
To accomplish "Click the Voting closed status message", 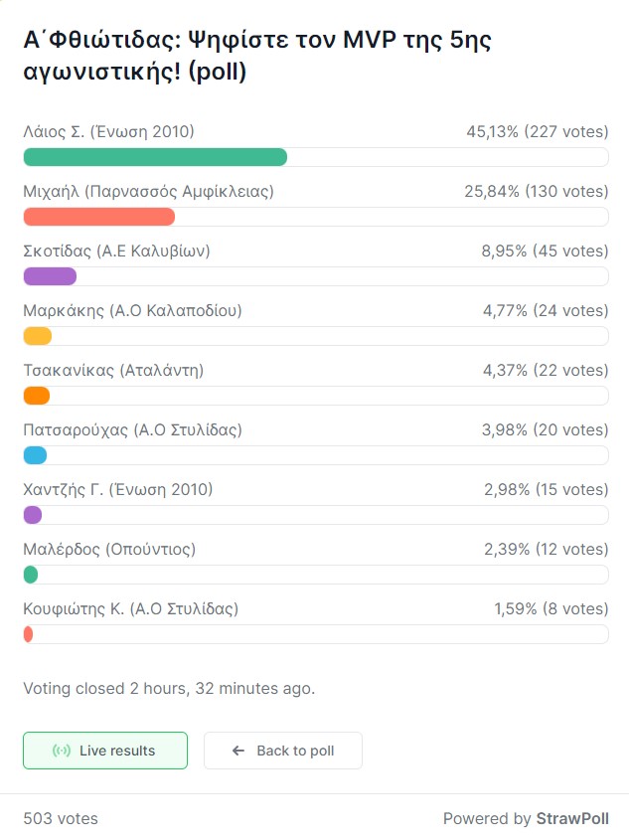I will click(169, 688).
